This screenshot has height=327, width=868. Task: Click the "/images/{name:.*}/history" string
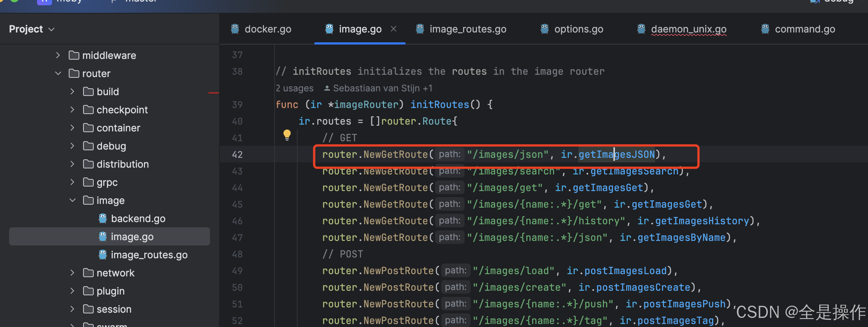coord(546,221)
